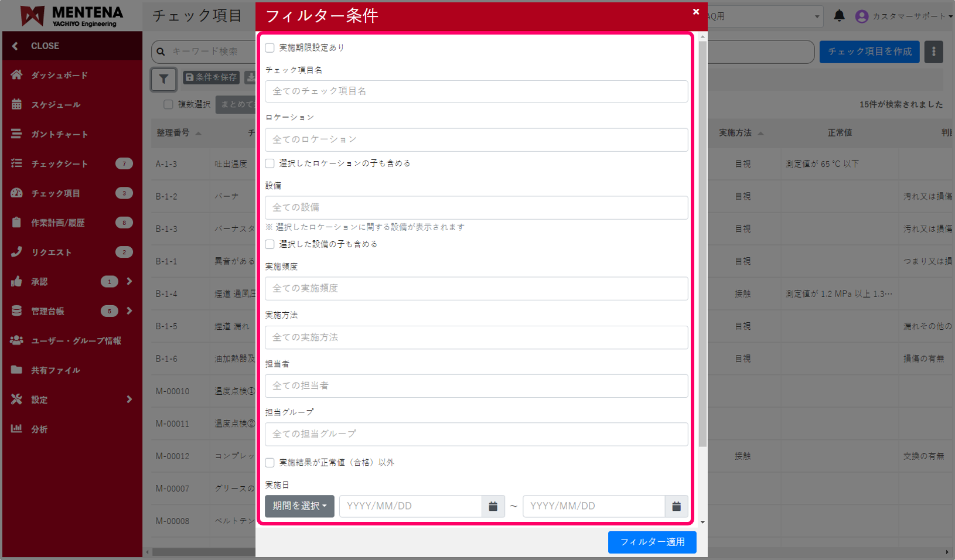Open the vertical three-dot menu near create button
This screenshot has height=560, width=955.
point(933,52)
